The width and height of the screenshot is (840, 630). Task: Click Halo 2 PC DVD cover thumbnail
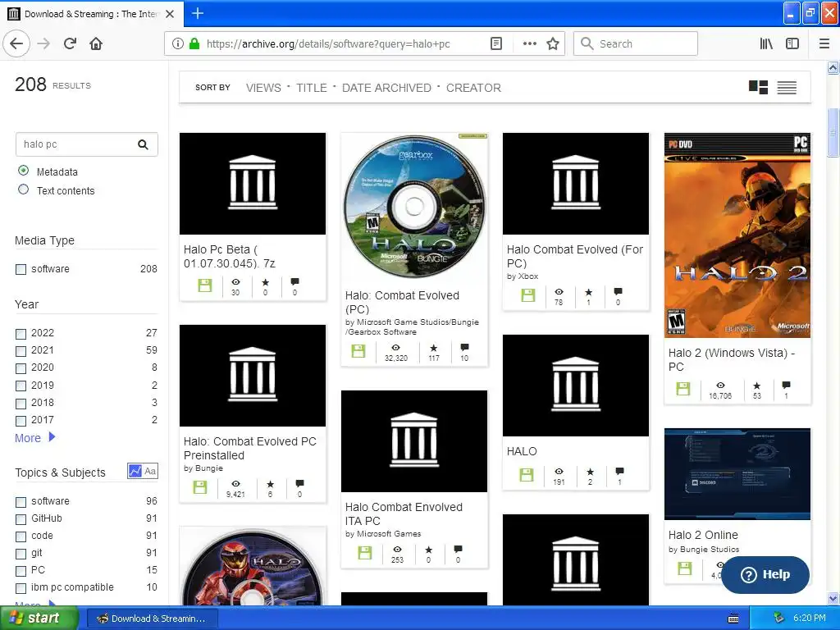pos(737,235)
